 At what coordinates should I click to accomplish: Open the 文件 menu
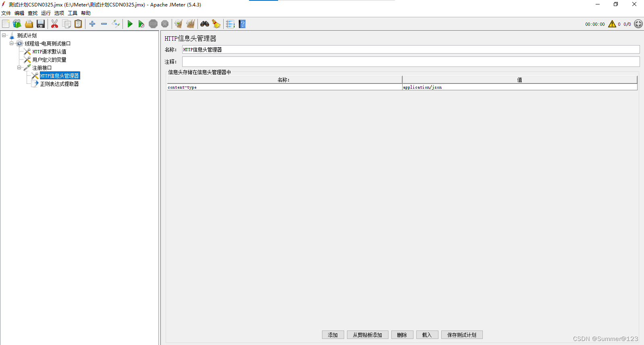(6, 13)
